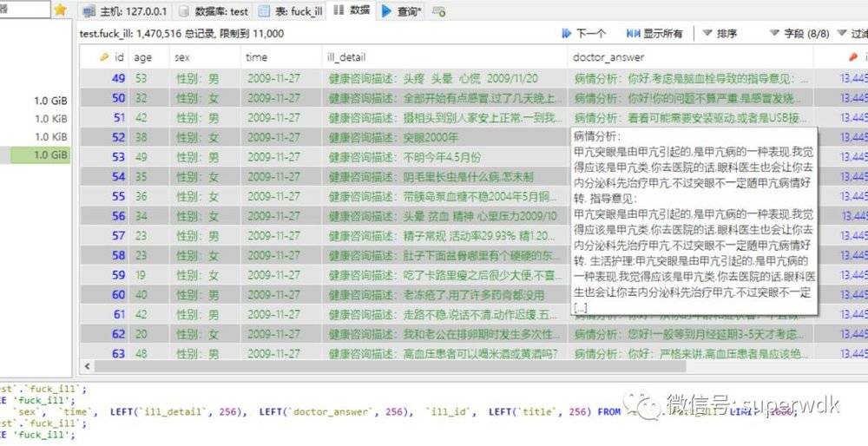Click the blue play icon on 查询 tab
This screenshot has width=868, height=446.
[386, 11]
